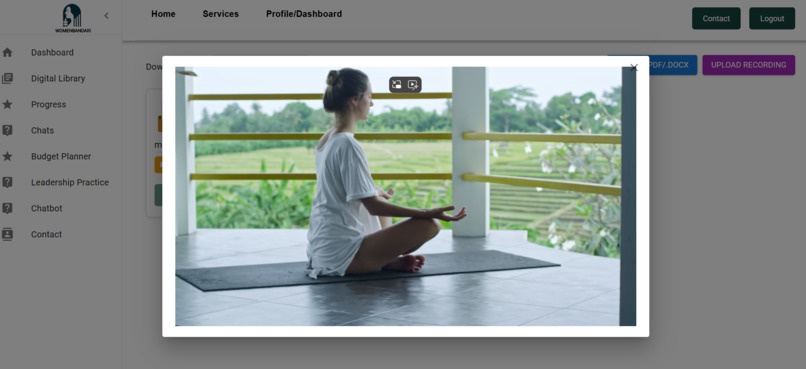Image resolution: width=806 pixels, height=369 pixels.
Task: Close the video modal with X
Action: coord(634,68)
